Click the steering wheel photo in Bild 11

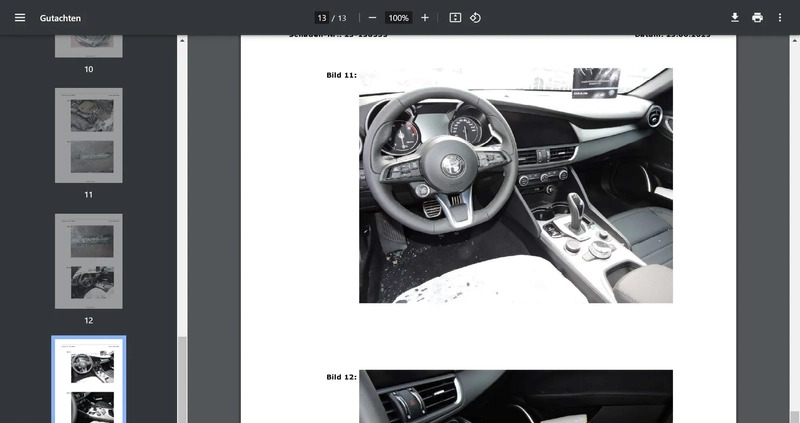pos(516,185)
